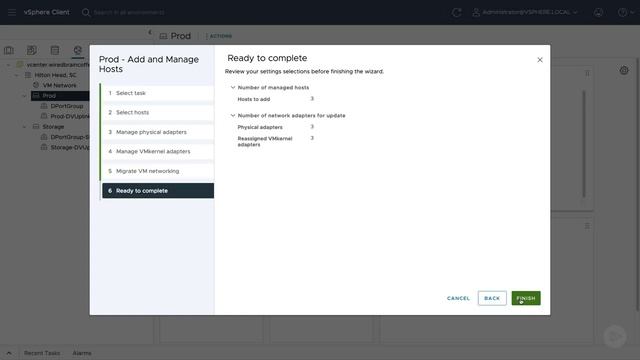Image resolution: width=640 pixels, height=360 pixels.
Task: Open step 3 Manage physical adapters
Action: (158, 132)
